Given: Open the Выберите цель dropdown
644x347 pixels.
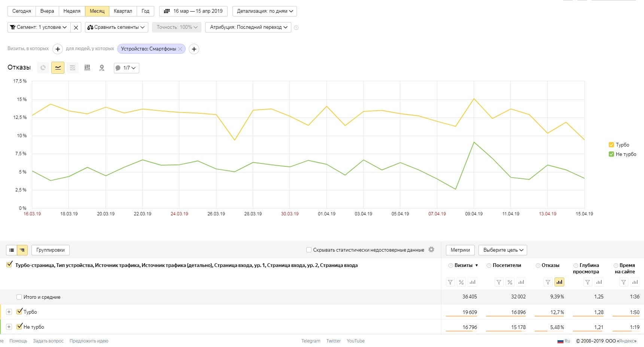Looking at the screenshot, I should point(502,250).
